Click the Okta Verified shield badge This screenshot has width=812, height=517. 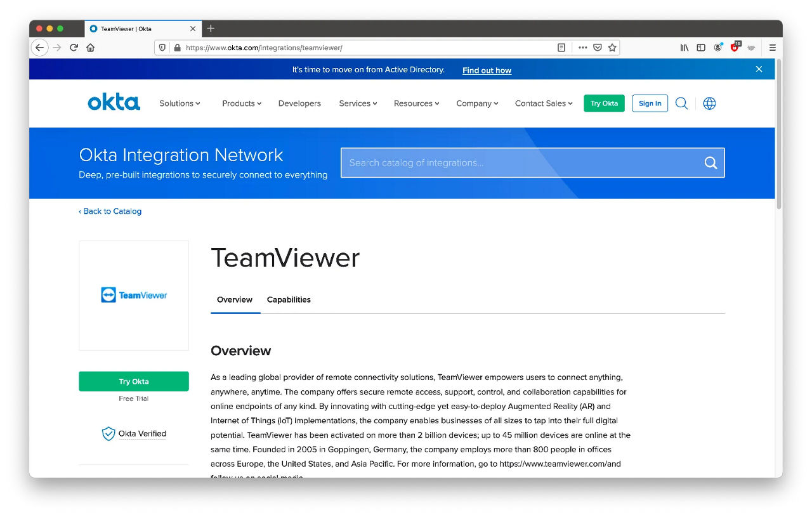pos(108,434)
